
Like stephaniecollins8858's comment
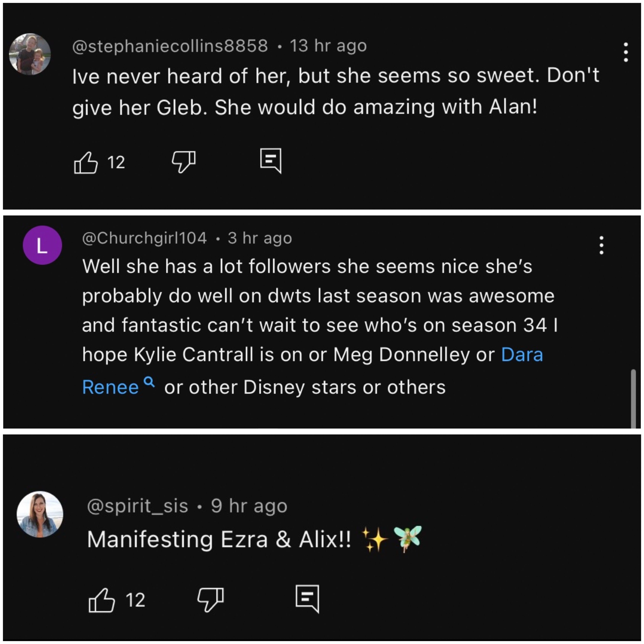click(86, 162)
